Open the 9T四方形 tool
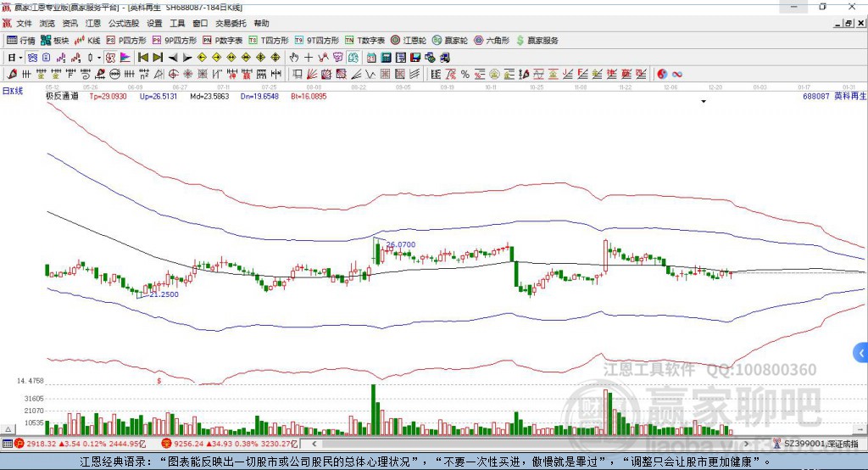Screen dimensions: 868x470 317,41
